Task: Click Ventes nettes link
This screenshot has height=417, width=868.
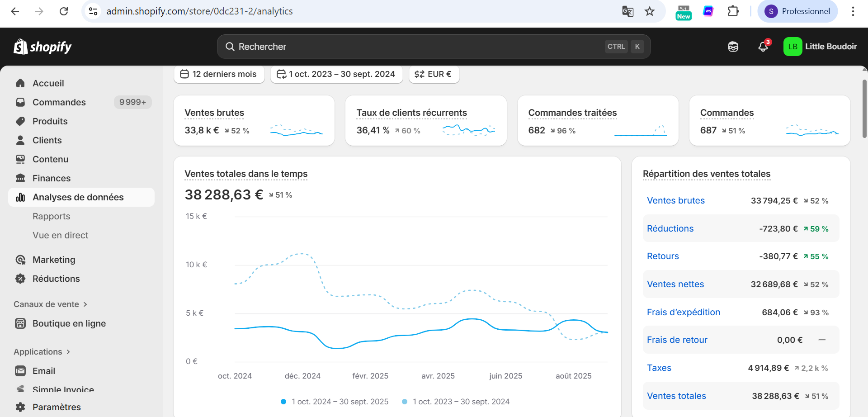Action: tap(675, 284)
